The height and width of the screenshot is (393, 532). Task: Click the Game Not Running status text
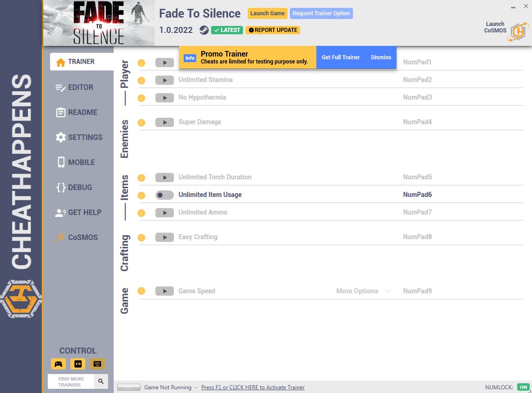167,387
